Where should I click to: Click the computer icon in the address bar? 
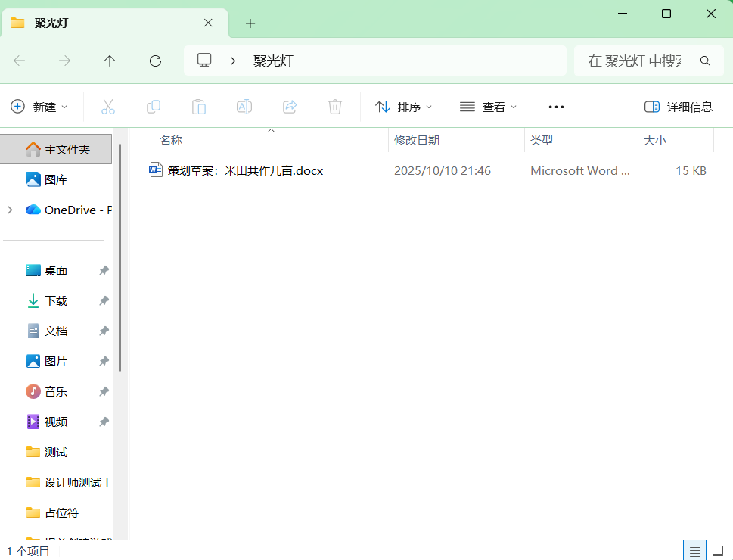[204, 60]
